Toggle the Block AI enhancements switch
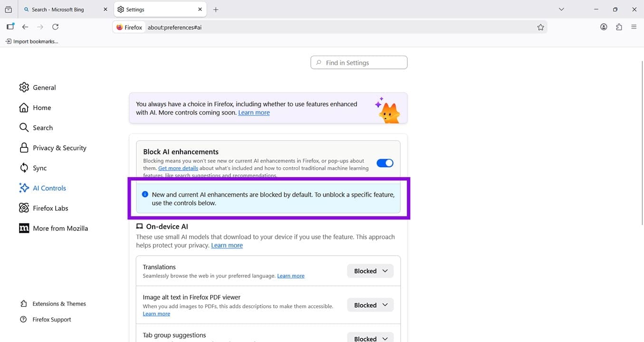The height and width of the screenshot is (342, 644). (x=385, y=163)
